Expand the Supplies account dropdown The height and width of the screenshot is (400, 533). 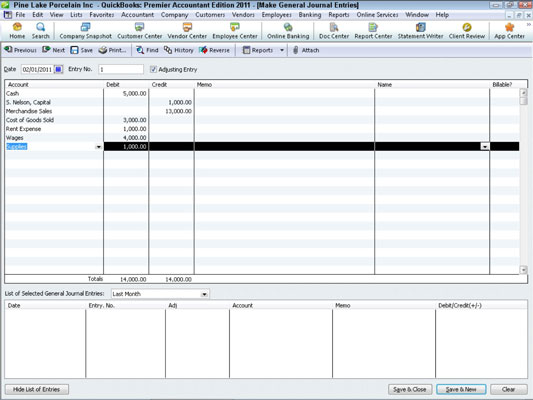pos(99,147)
